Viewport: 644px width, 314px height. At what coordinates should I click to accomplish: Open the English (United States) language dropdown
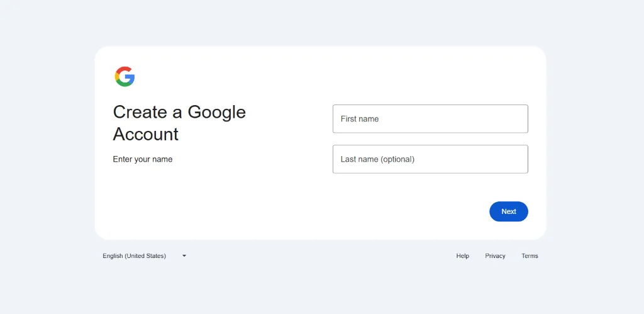click(x=144, y=256)
